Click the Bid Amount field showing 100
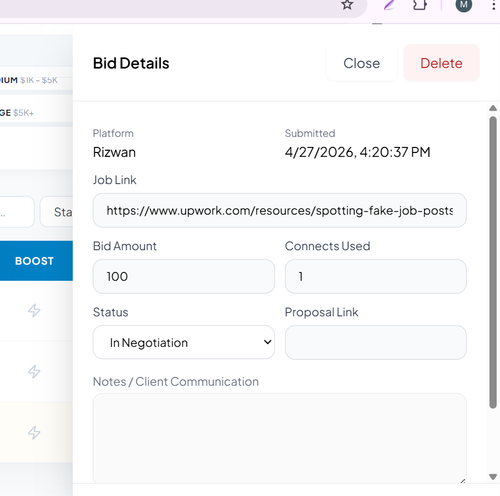 click(x=184, y=276)
